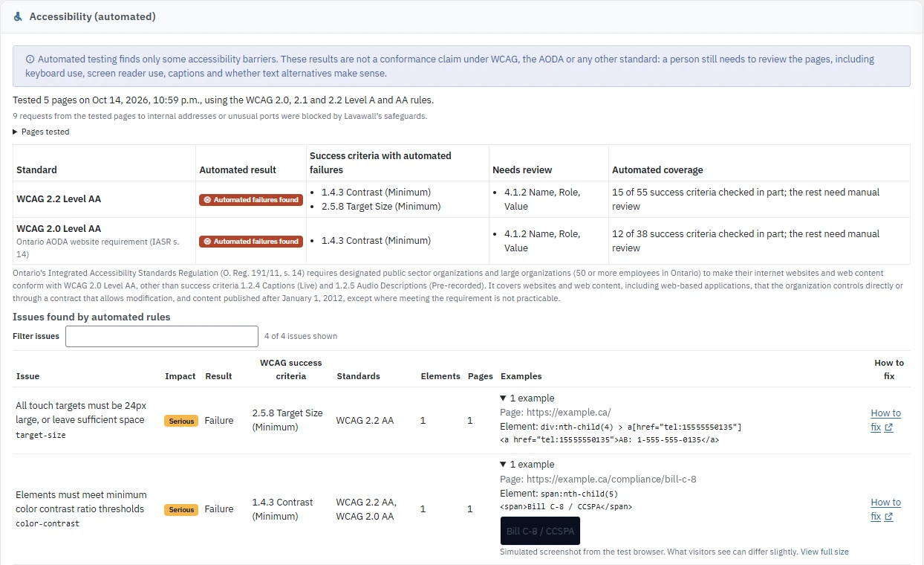
Task: Open How to fix link for color-contrast
Action: [x=885, y=509]
